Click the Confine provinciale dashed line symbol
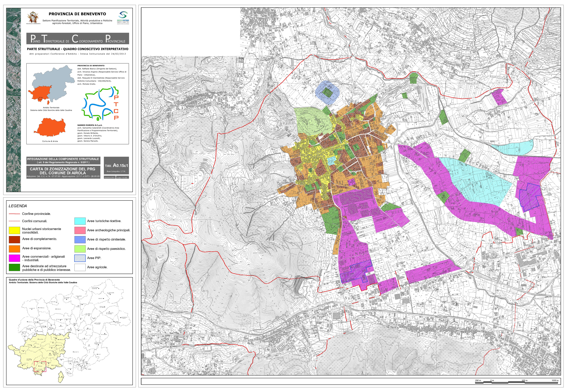The image size is (567, 392). tap(15, 214)
